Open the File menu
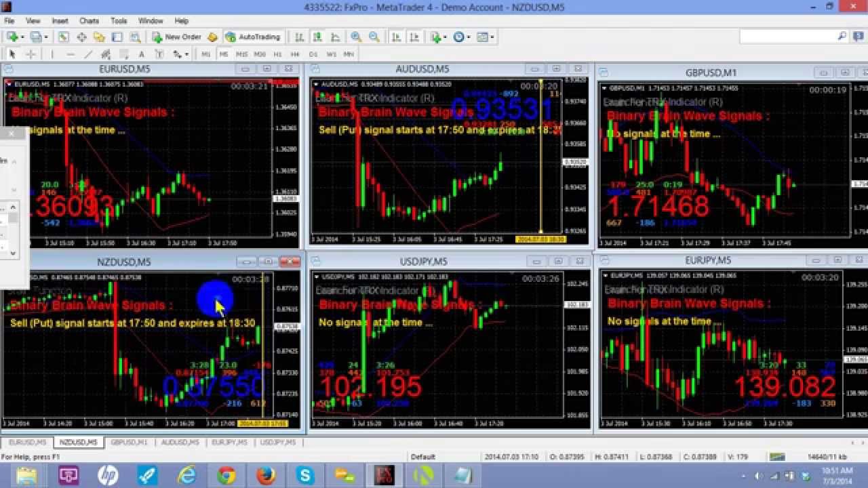868x488 pixels. (9, 21)
